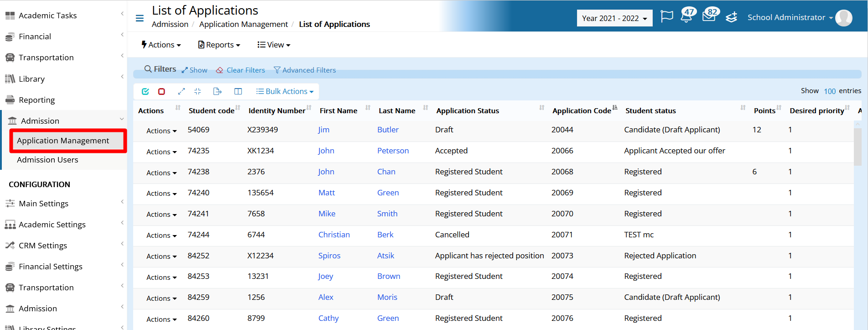Open last name link Chan
868x330 pixels.
click(x=386, y=172)
